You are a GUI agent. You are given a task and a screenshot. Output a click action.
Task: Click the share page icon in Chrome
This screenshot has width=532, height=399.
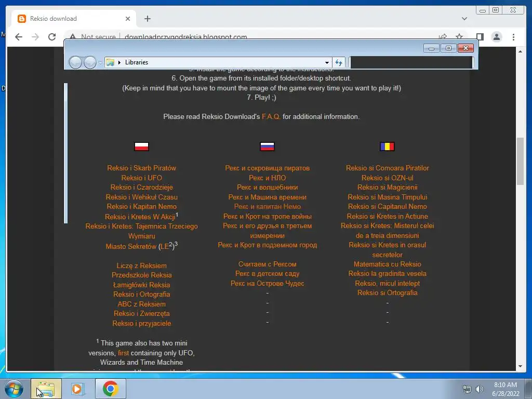point(443,36)
